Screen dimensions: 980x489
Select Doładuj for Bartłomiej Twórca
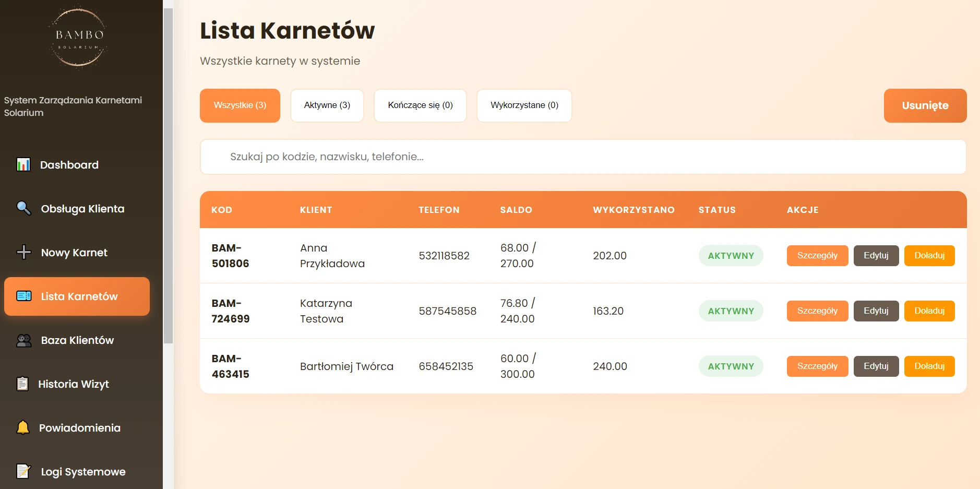[929, 366]
